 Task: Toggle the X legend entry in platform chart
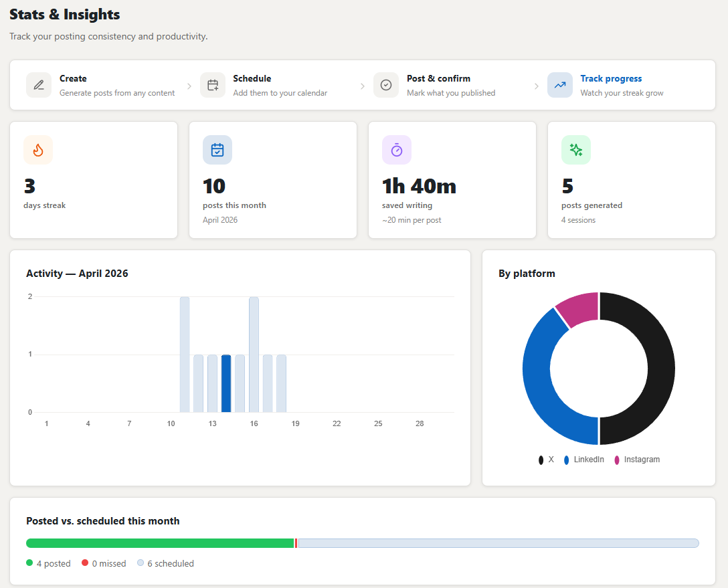[x=546, y=460]
